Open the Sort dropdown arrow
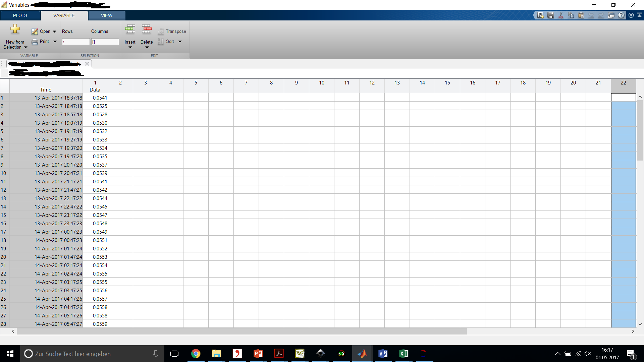644x362 pixels. pyautogui.click(x=180, y=42)
